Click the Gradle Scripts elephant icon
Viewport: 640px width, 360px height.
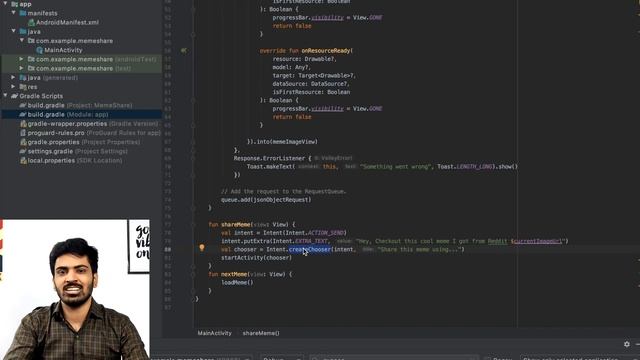click(x=15, y=96)
